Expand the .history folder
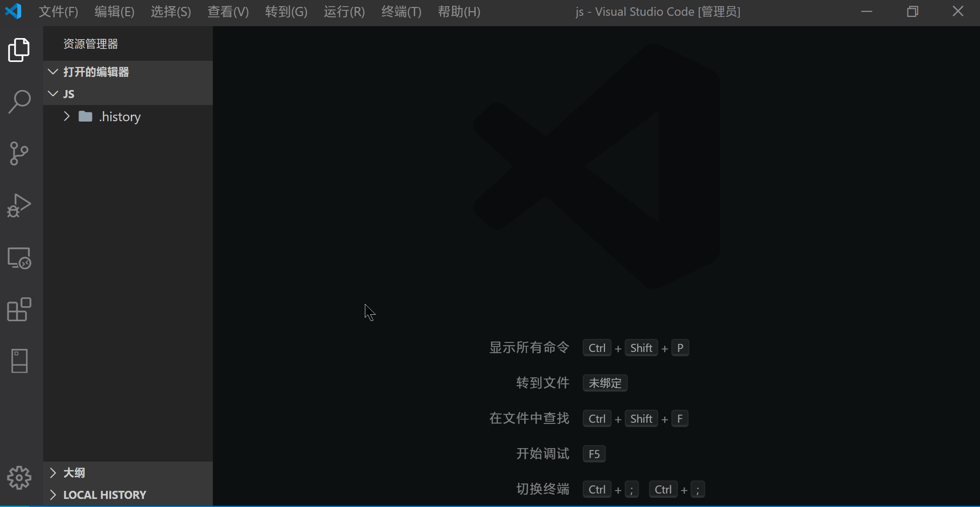Image resolution: width=980 pixels, height=507 pixels. click(x=119, y=117)
